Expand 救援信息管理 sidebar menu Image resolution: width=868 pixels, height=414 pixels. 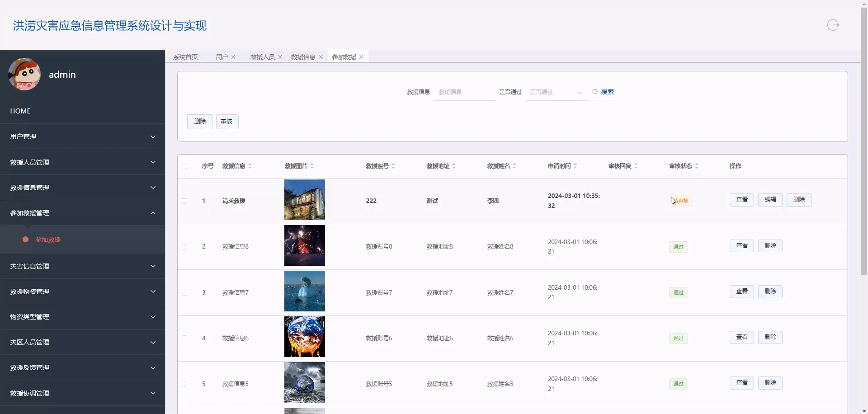pyautogui.click(x=82, y=188)
